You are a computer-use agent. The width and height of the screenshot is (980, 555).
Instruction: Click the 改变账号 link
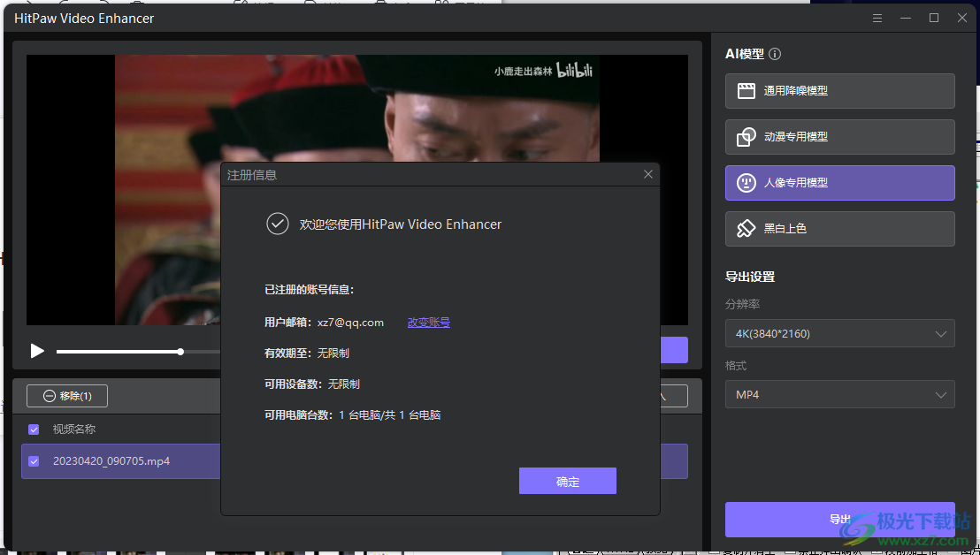(429, 323)
